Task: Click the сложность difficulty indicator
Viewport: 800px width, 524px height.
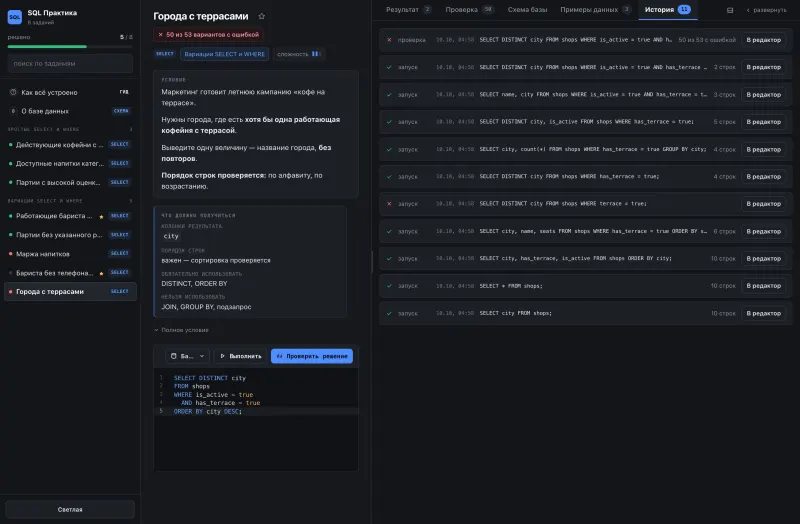Action: click(x=298, y=54)
